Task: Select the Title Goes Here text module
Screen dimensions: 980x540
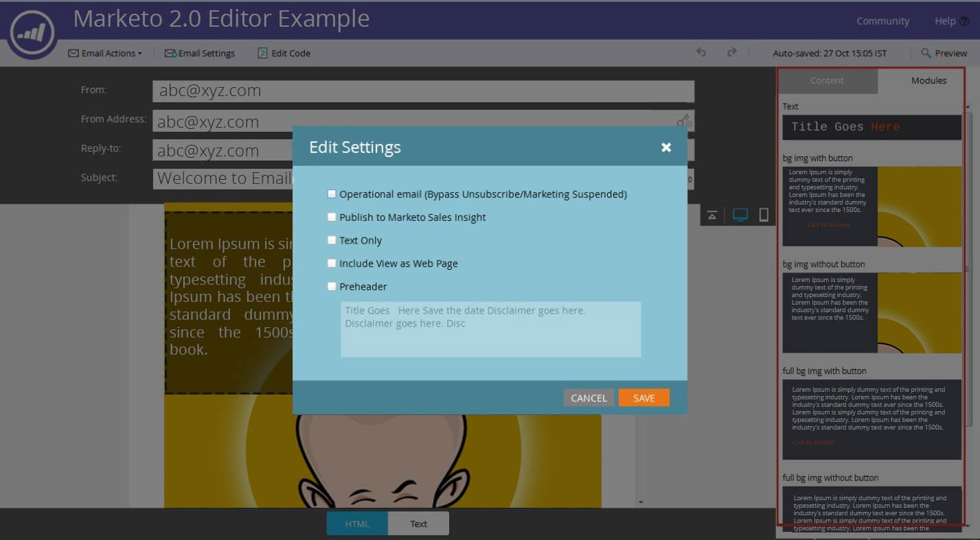Action: pos(871,127)
